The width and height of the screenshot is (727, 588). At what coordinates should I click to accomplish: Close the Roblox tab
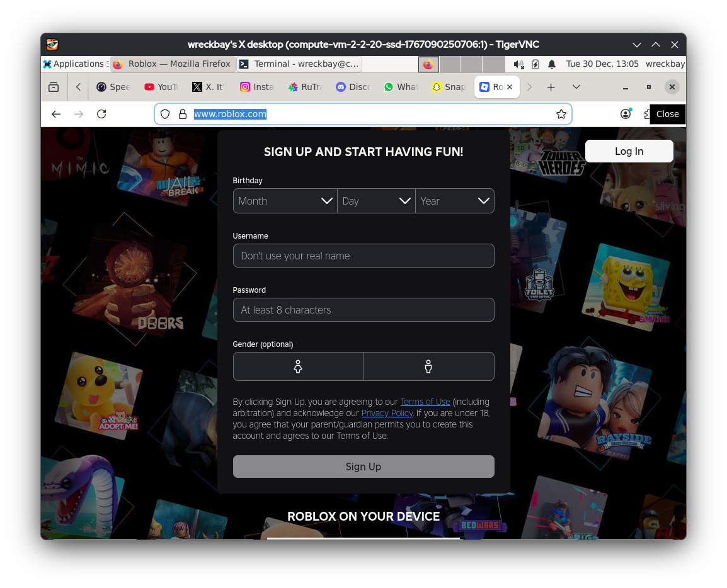(x=510, y=87)
